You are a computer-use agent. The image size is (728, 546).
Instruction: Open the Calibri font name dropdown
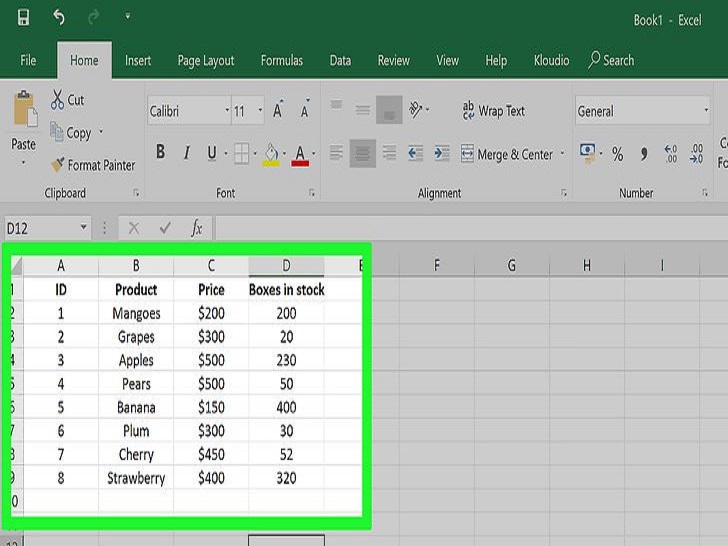click(x=227, y=110)
